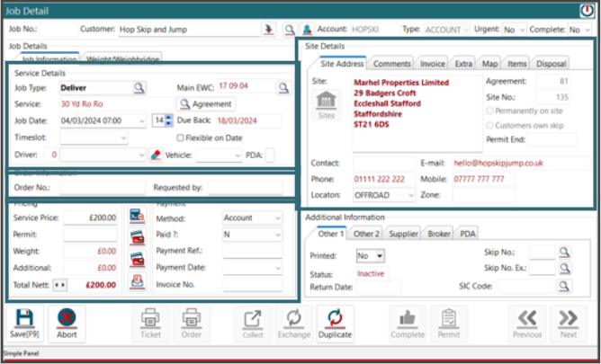Click the card payment icon beside Permit
The height and width of the screenshot is (364, 601).
tap(137, 238)
